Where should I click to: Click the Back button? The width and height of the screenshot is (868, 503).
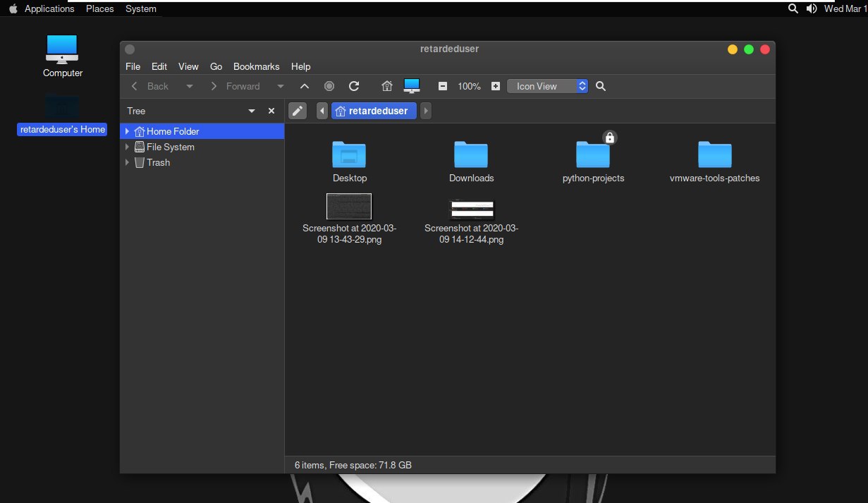click(x=150, y=86)
